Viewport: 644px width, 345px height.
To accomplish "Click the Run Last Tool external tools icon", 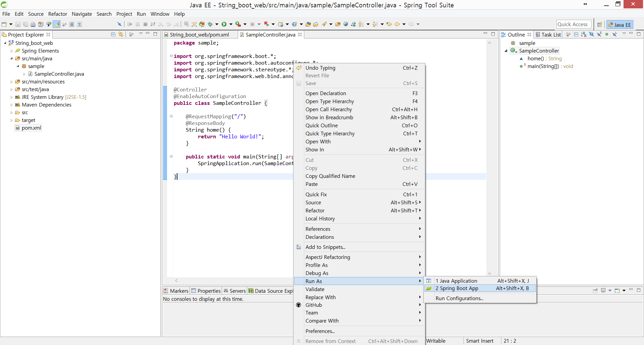I will (x=238, y=24).
